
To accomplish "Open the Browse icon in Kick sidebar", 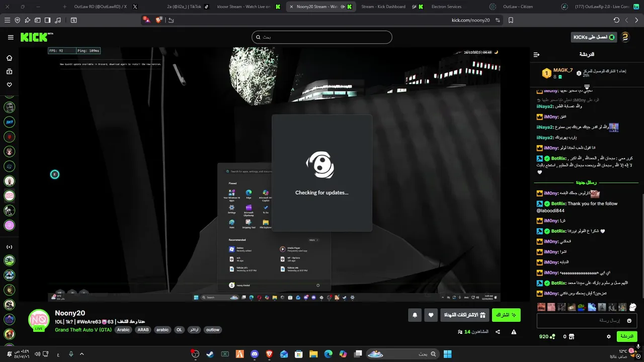I will (9, 71).
